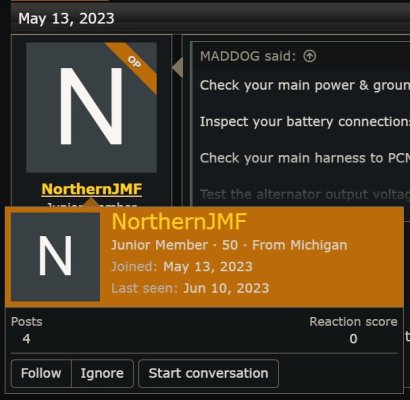Expand the faded quote text about alternator output
410x400 pixels.
pos(304,194)
